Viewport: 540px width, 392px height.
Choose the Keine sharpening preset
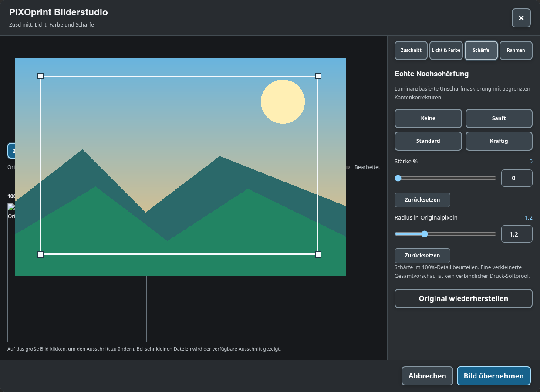pyautogui.click(x=428, y=118)
